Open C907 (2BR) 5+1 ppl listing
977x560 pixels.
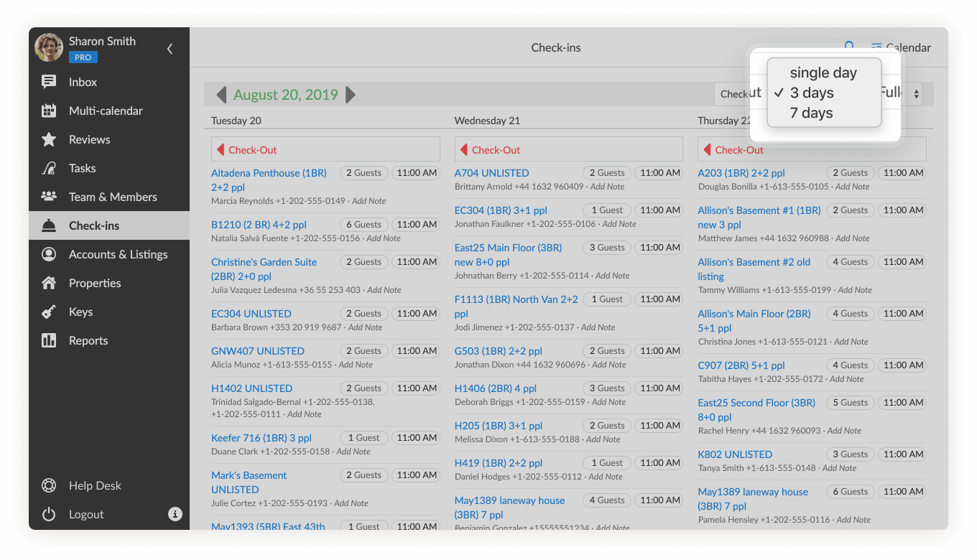coord(741,365)
